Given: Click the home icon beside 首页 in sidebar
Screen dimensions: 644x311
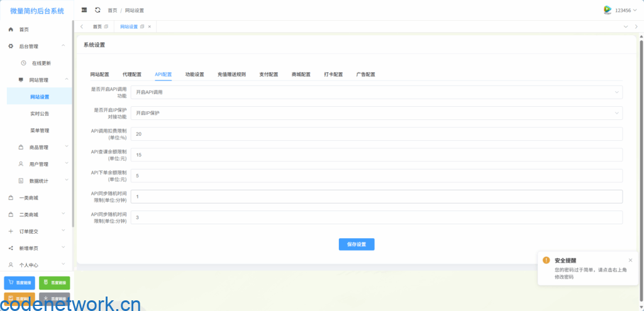Looking at the screenshot, I should pos(11,30).
